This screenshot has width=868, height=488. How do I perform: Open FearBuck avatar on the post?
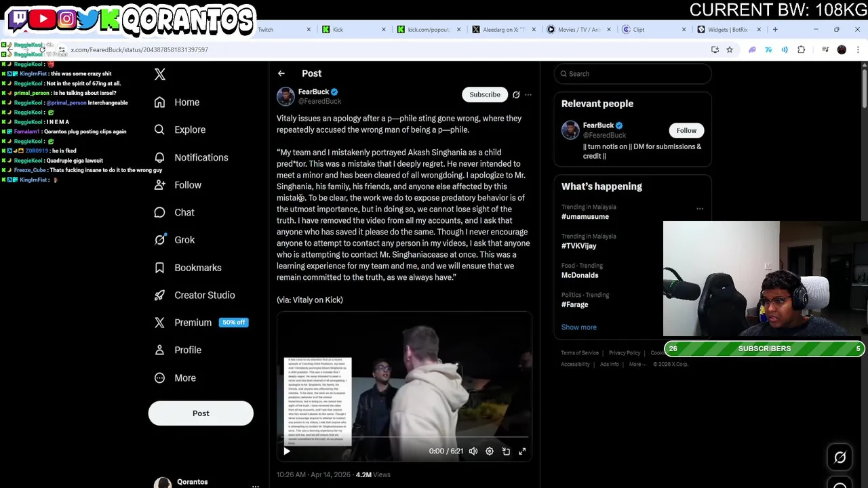(x=285, y=96)
